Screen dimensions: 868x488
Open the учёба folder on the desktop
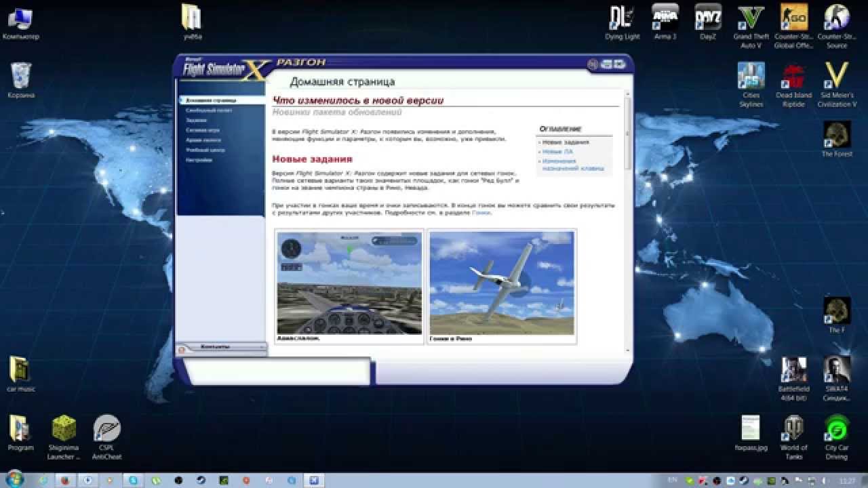193,22
